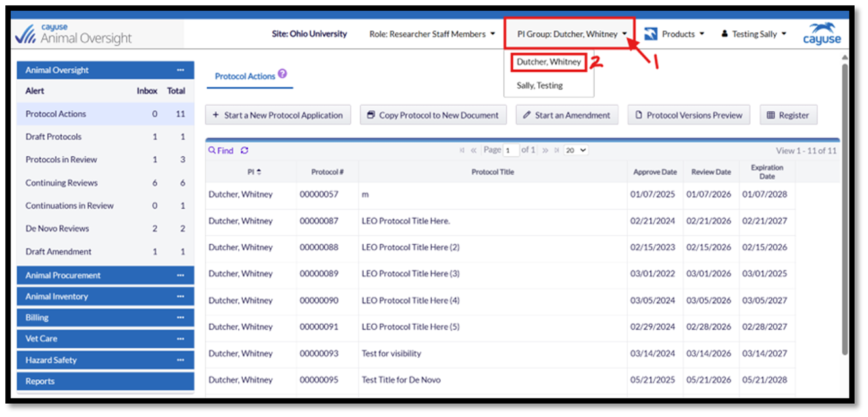Click the page number input field
The width and height of the screenshot is (868, 417).
pos(511,150)
